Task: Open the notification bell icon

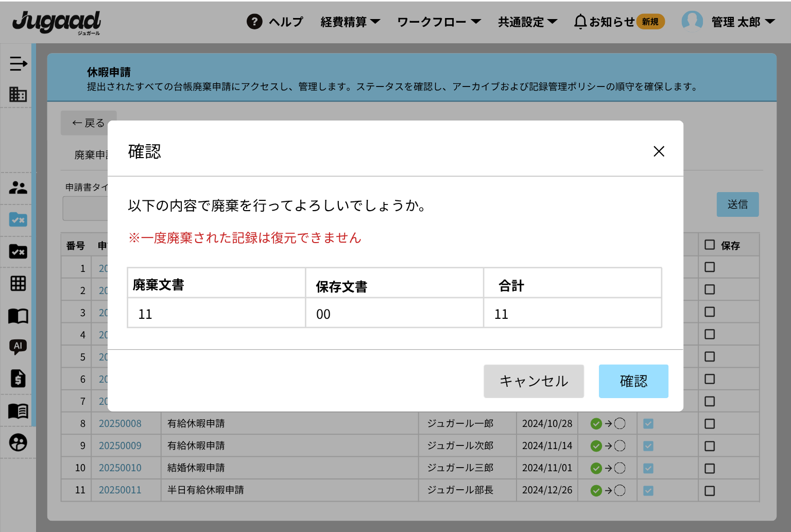Action: click(580, 22)
